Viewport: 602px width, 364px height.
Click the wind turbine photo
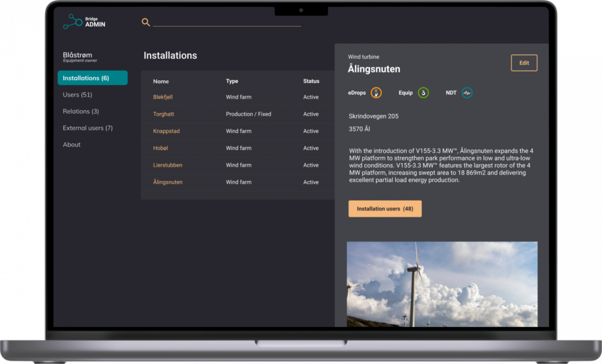(x=442, y=283)
